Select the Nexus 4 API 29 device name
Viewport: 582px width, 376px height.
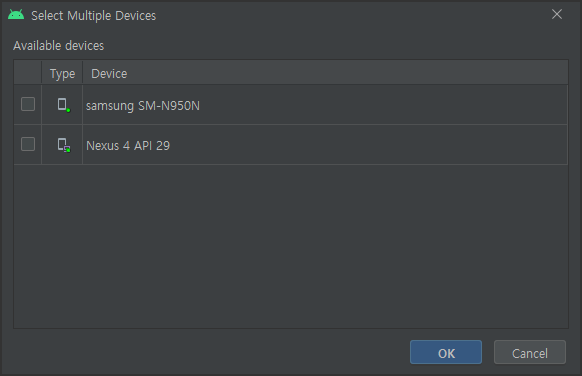[x=128, y=146]
